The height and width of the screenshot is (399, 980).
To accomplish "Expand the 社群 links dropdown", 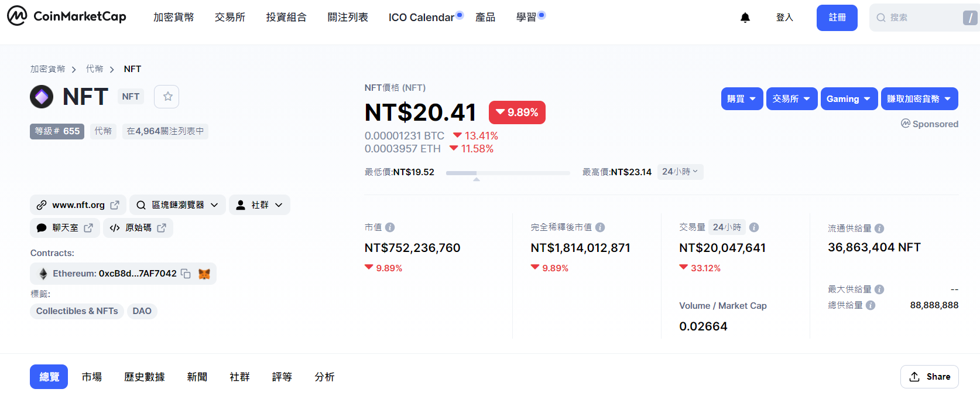I will coord(259,205).
